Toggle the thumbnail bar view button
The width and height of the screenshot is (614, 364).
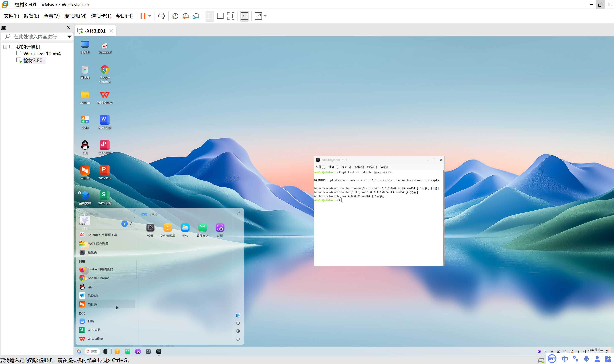220,16
